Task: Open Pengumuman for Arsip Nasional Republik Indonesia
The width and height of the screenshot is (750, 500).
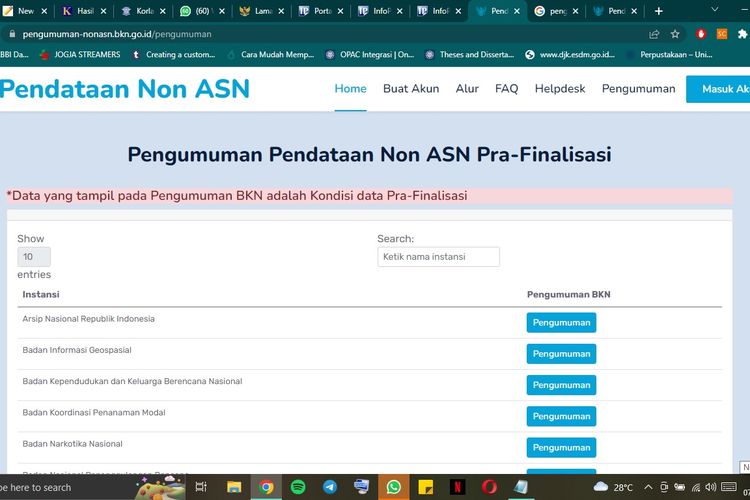Action: click(561, 323)
